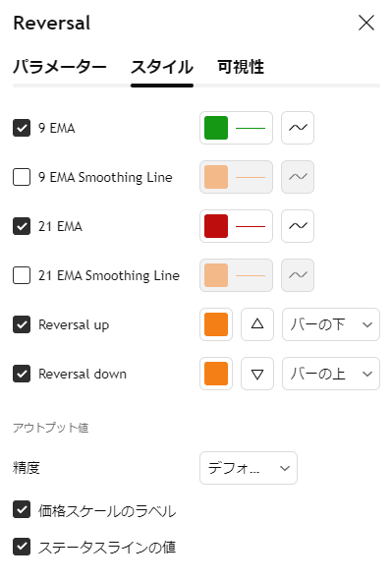392x582 pixels.
Task: Open line style icon for 21 EMA
Action: (x=298, y=226)
